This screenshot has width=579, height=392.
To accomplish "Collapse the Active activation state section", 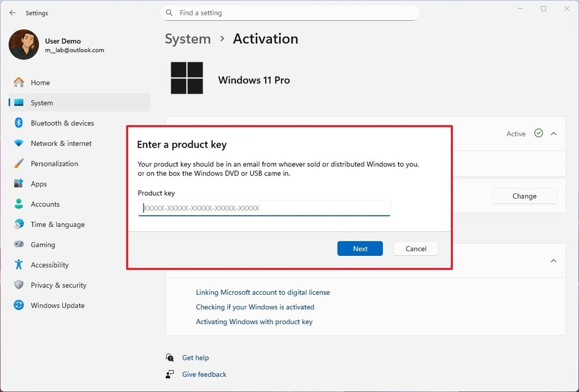I will (553, 133).
